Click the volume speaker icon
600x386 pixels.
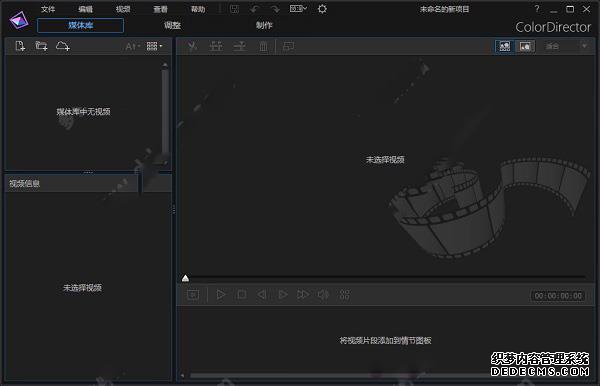coord(323,295)
